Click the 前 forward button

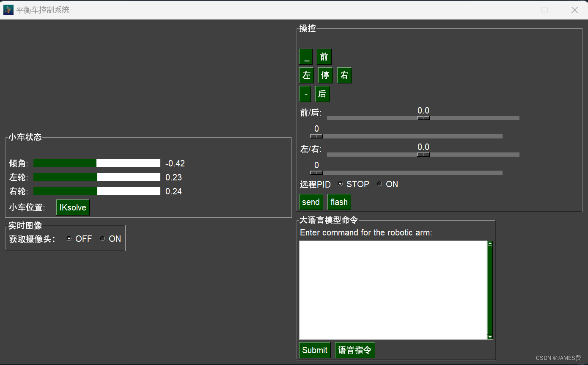pos(324,57)
